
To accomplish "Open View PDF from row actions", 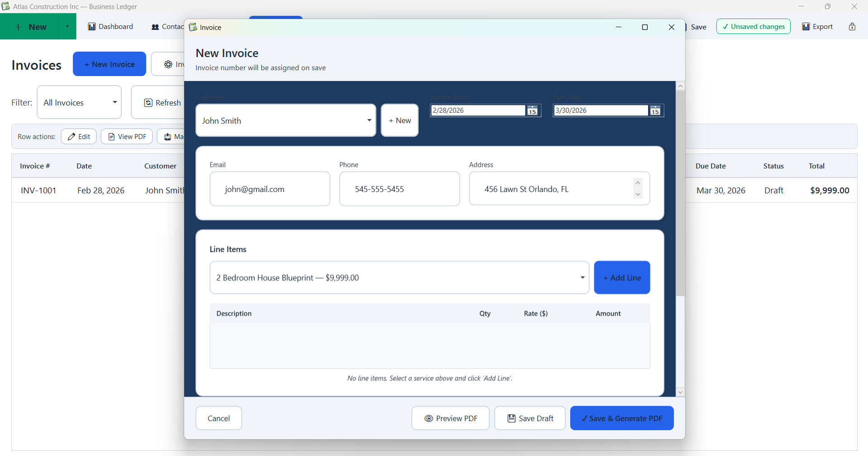I will [126, 136].
